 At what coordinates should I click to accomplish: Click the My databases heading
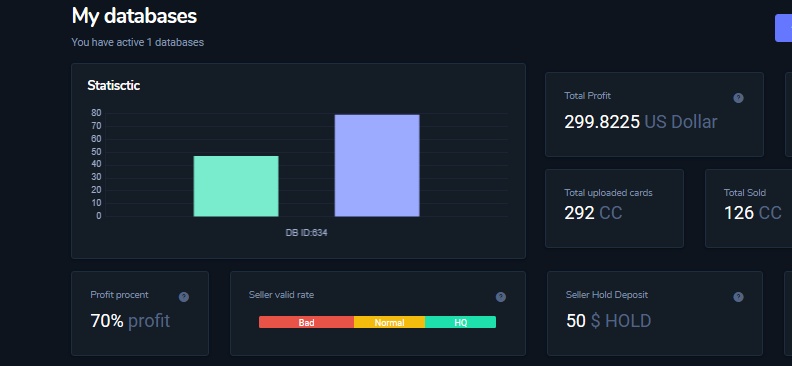[134, 16]
